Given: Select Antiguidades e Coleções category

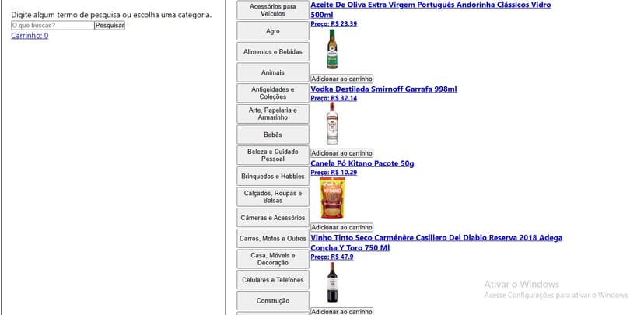Looking at the screenshot, I should (273, 93).
